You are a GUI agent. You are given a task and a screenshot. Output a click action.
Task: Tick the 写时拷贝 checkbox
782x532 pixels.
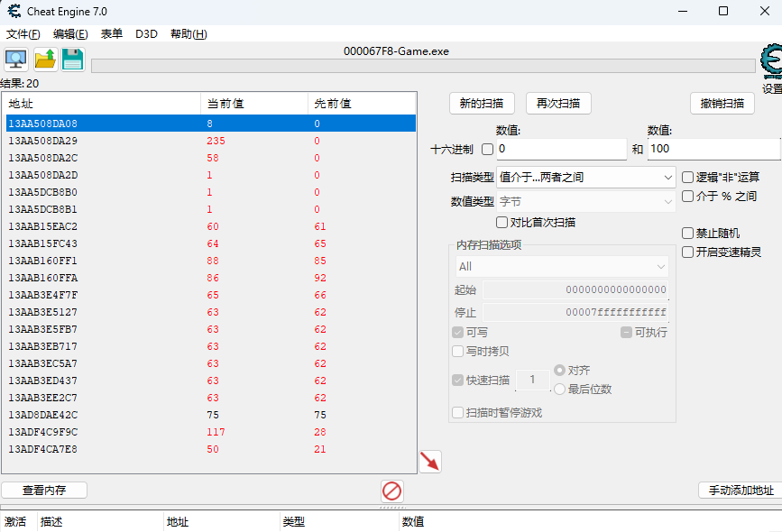457,351
